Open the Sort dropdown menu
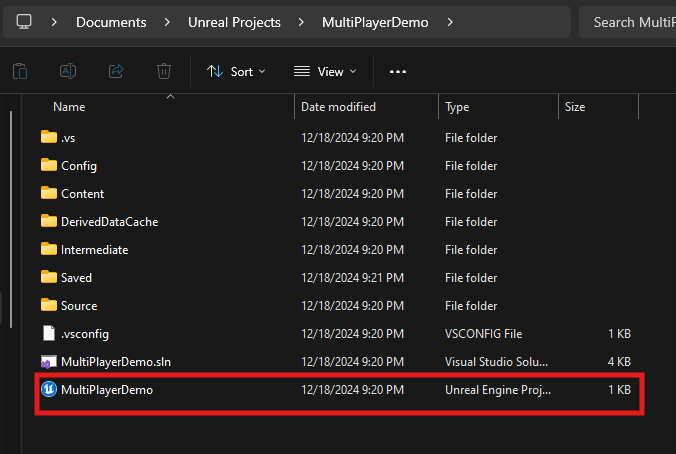 point(236,72)
